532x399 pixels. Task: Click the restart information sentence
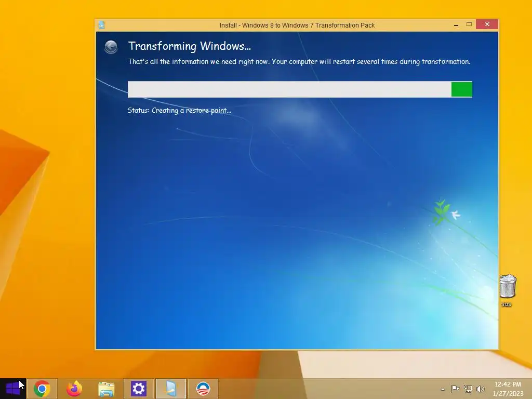[x=299, y=62]
